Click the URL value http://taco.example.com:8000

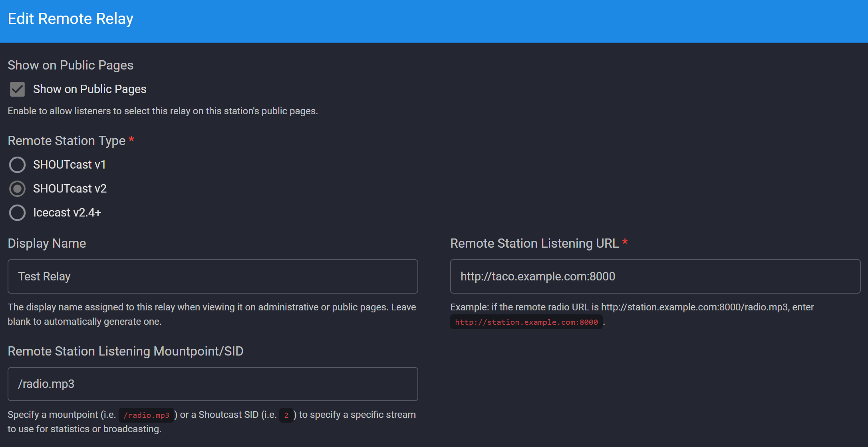click(x=537, y=276)
